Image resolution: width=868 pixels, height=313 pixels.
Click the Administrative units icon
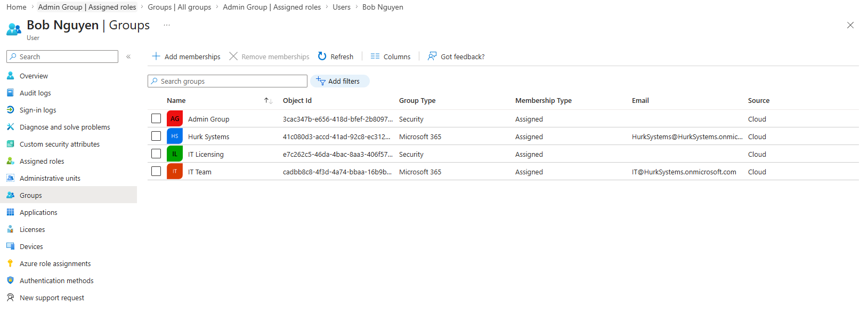(10, 178)
